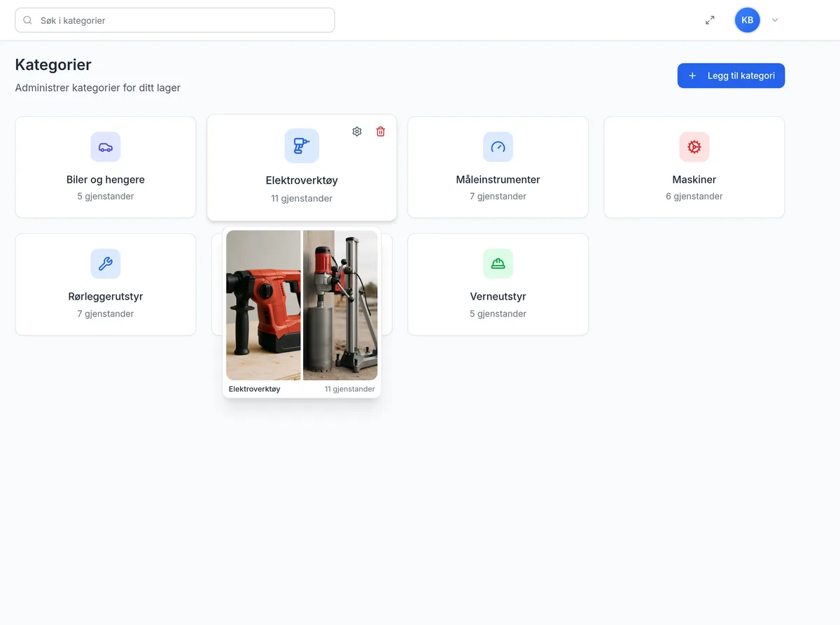Click the gauge icon on Måleinstrumenter card
This screenshot has width=840, height=625.
(x=498, y=147)
